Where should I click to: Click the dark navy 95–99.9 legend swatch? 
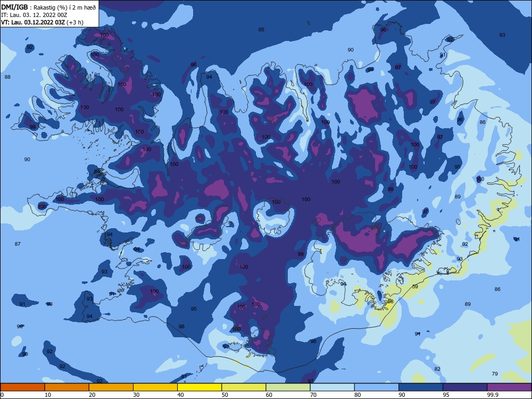click(465, 387)
